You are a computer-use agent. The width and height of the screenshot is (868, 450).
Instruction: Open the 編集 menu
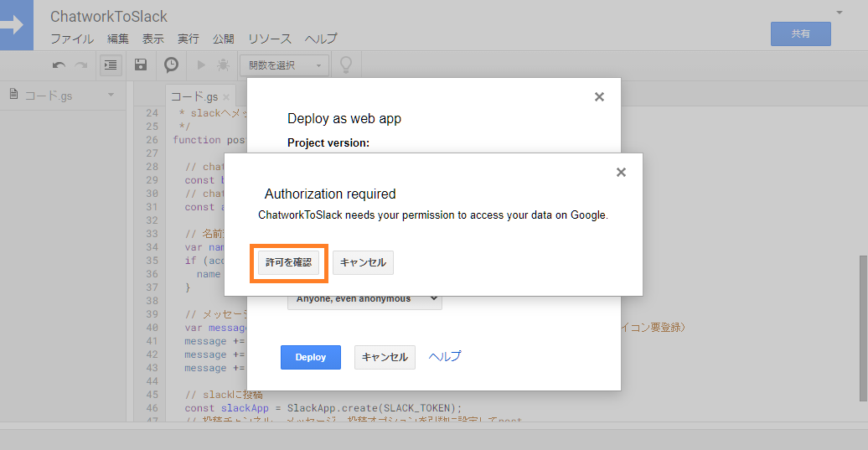(x=118, y=39)
